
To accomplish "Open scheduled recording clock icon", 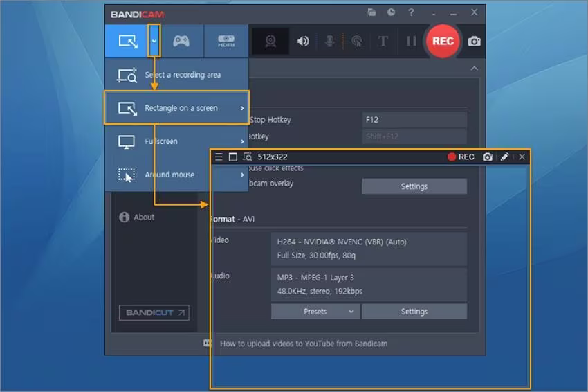I will click(391, 12).
